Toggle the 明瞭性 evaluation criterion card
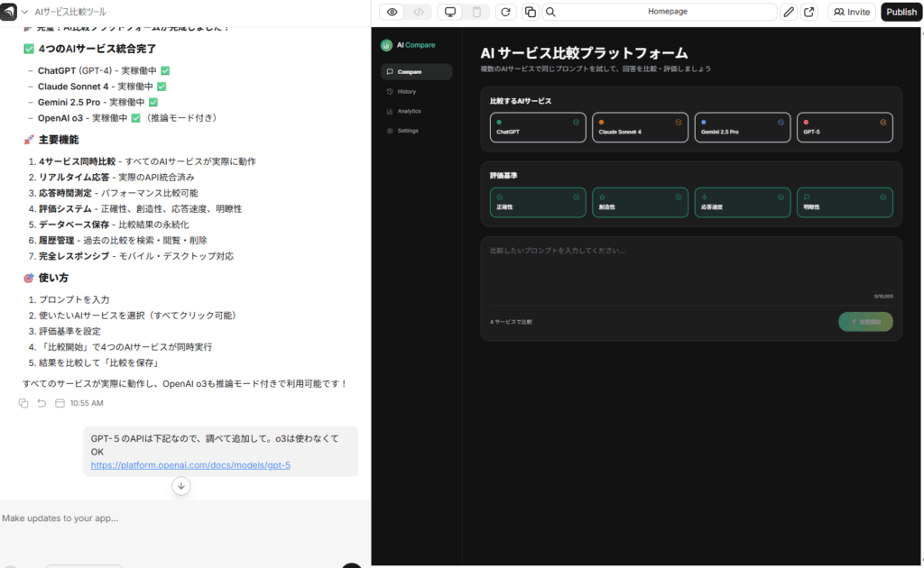Image resolution: width=924 pixels, height=568 pixels. click(x=845, y=203)
